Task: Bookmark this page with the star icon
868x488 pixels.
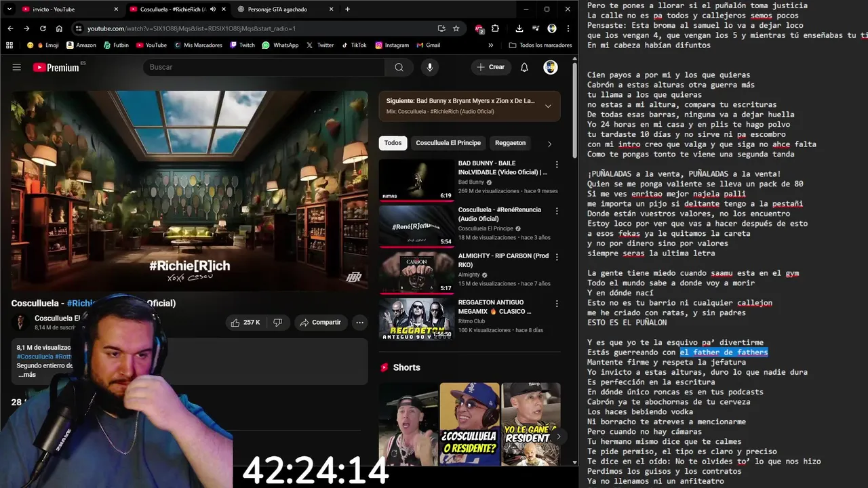Action: [456, 28]
